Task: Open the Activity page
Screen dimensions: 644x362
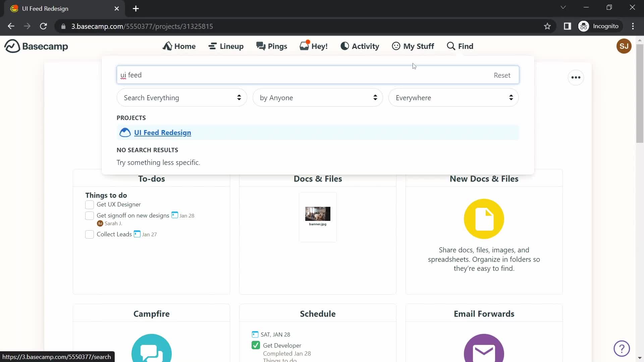Action: (x=360, y=46)
